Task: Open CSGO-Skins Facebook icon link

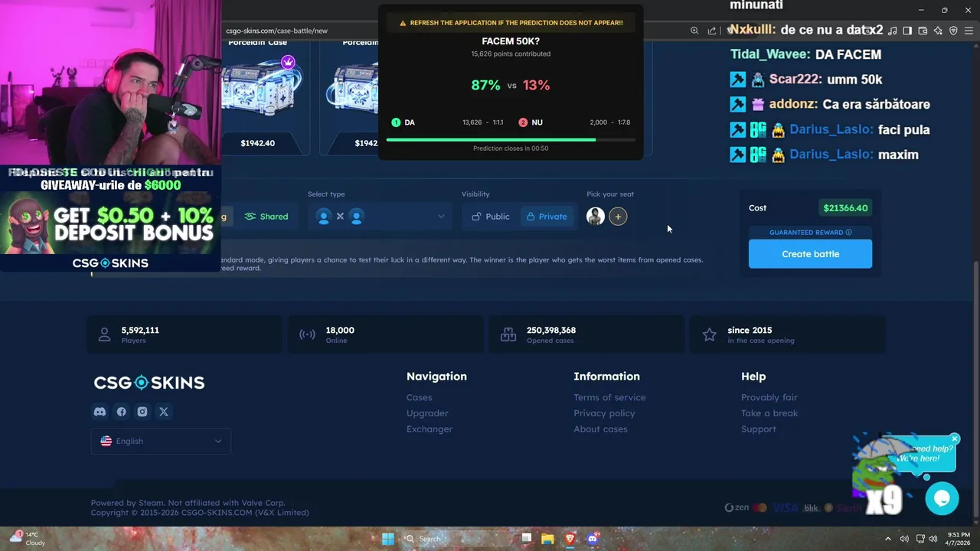Action: pos(121,412)
